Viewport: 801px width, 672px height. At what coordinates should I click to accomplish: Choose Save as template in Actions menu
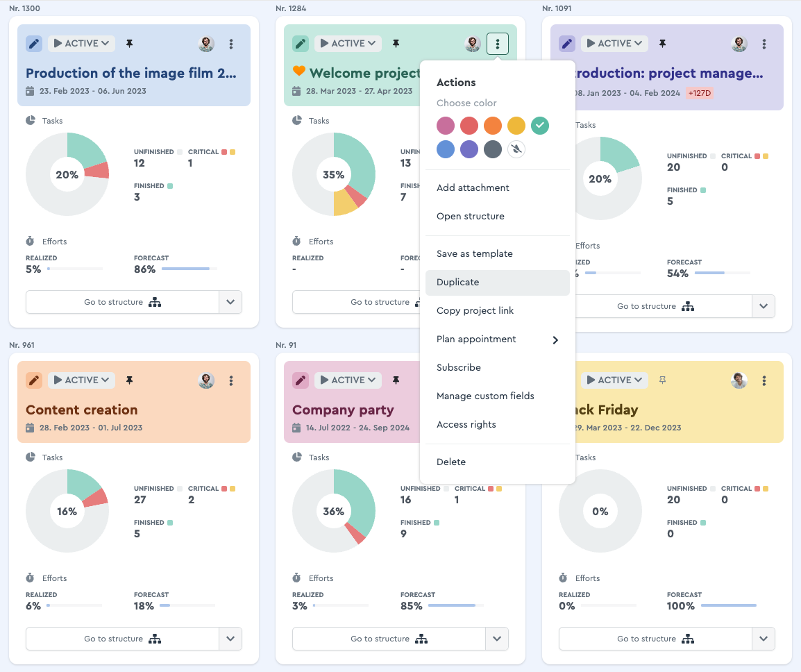coord(475,254)
